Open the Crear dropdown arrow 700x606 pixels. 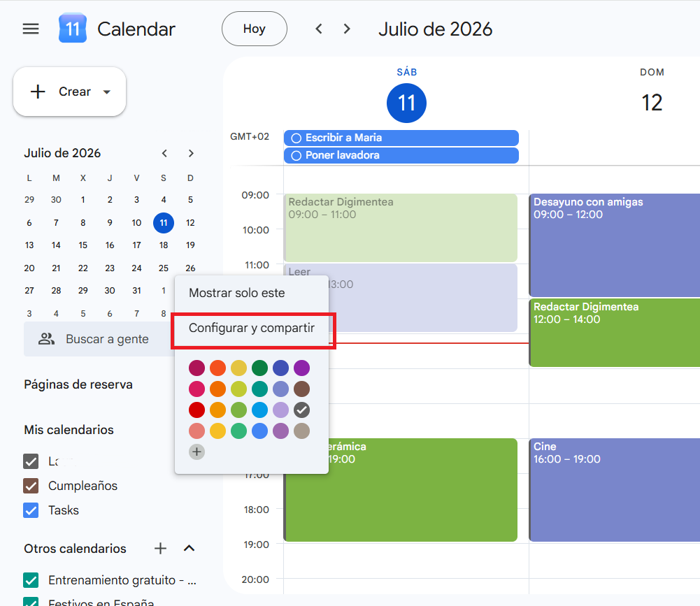coord(107,92)
